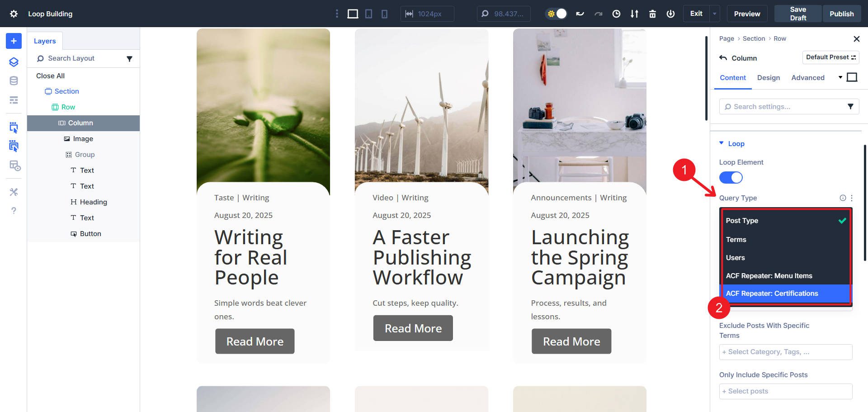Click the power icon in top bar
868x412 pixels.
coord(670,14)
